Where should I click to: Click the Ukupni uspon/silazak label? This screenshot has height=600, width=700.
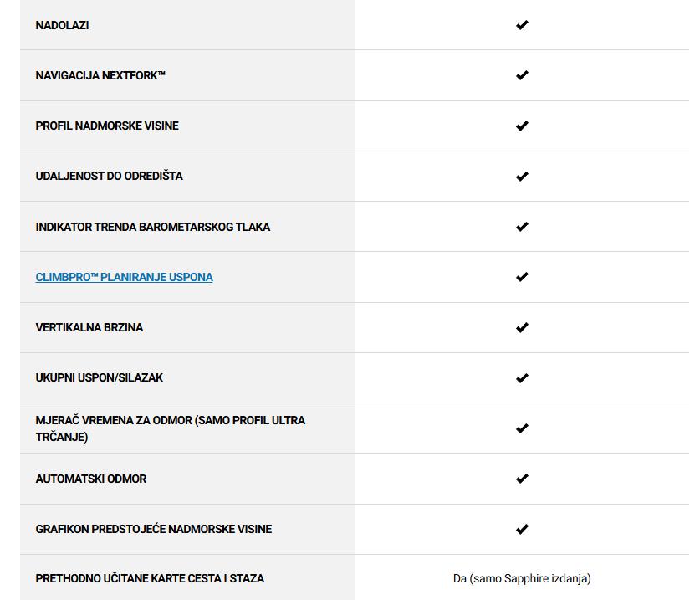[x=100, y=378]
